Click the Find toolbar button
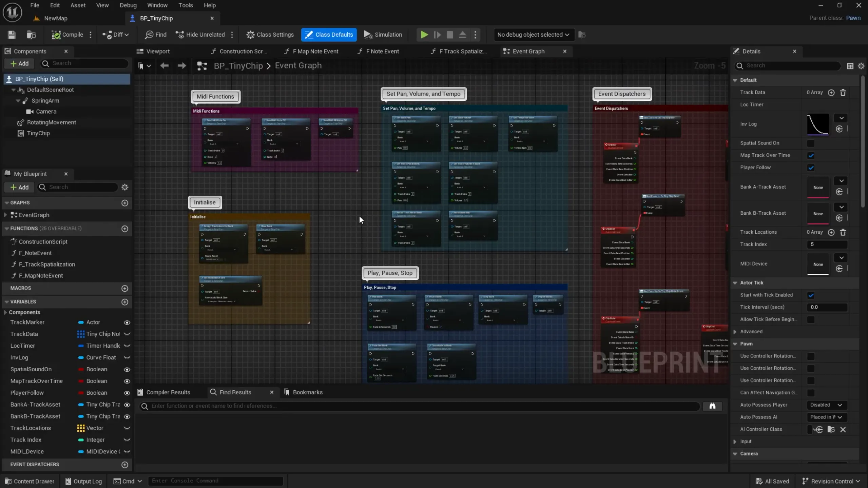This screenshot has width=868, height=488. 156,35
